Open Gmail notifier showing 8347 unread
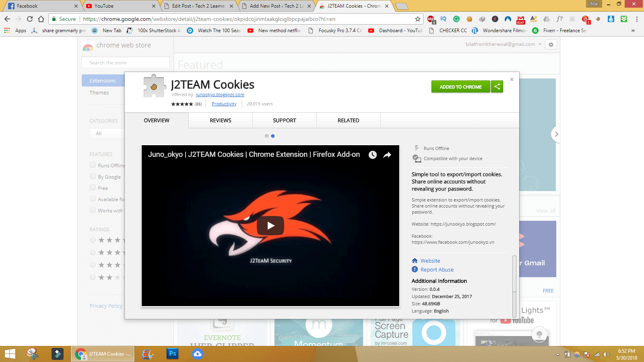Screen dimensions: 644x362 [521, 19]
